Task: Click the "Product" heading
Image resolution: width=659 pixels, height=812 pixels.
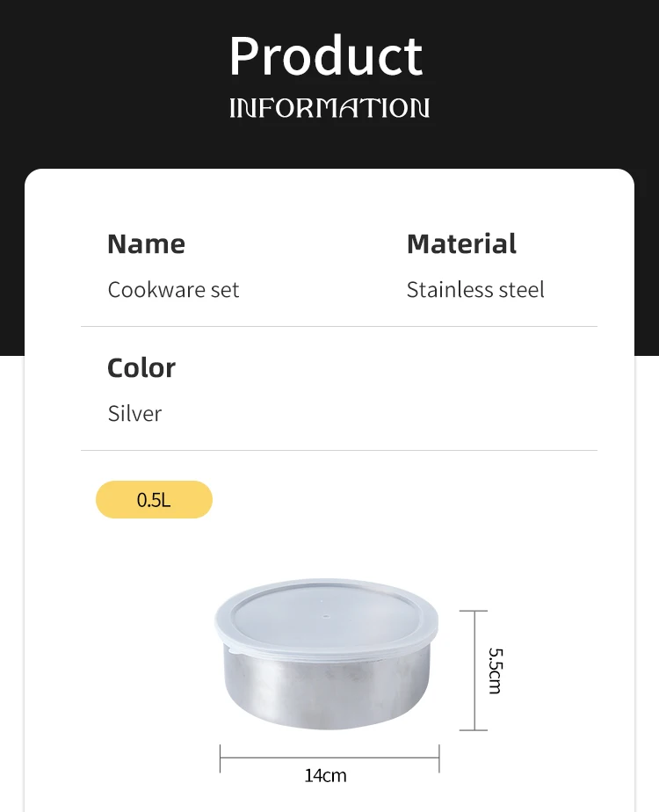Action: 326,56
